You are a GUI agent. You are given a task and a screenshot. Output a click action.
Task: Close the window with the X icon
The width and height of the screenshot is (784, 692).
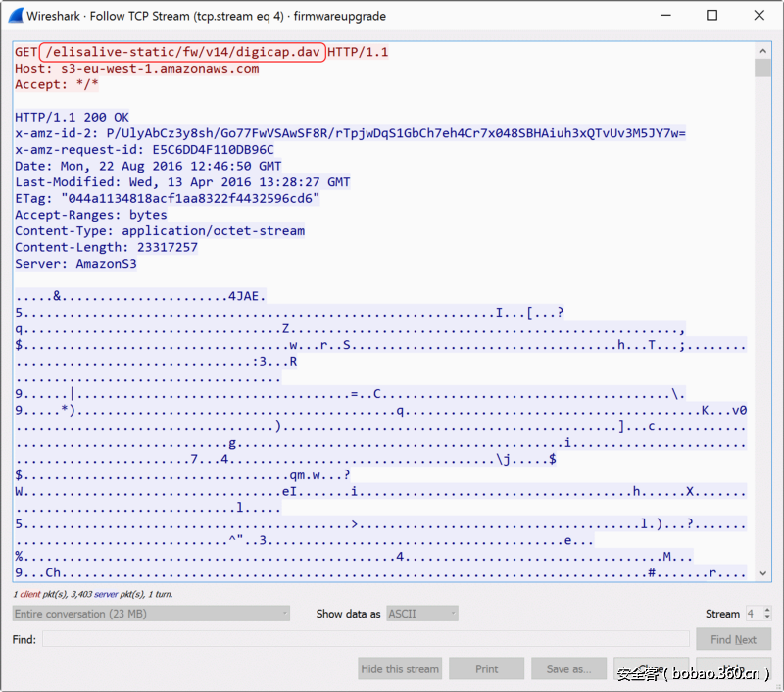click(758, 16)
